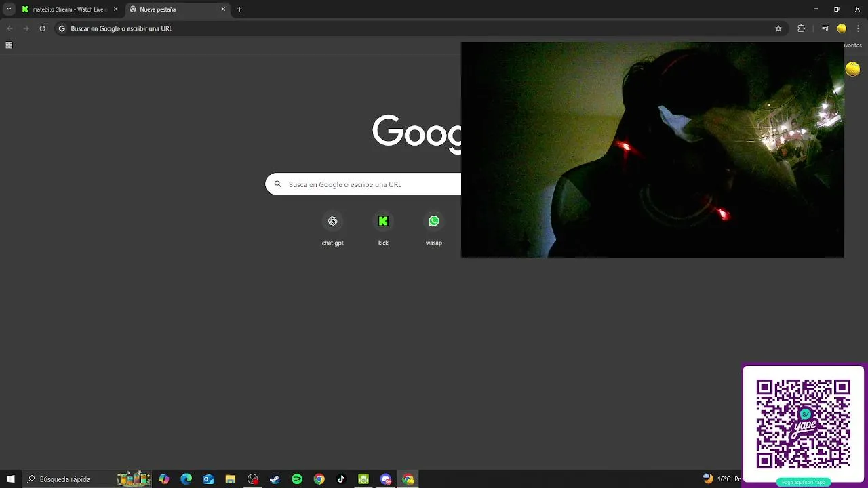The height and width of the screenshot is (488, 868).
Task: Click the webcam overlay video
Action: click(x=652, y=150)
